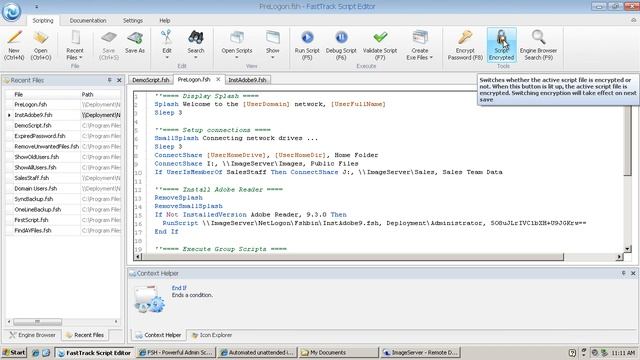Click the End If help link

click(179, 288)
